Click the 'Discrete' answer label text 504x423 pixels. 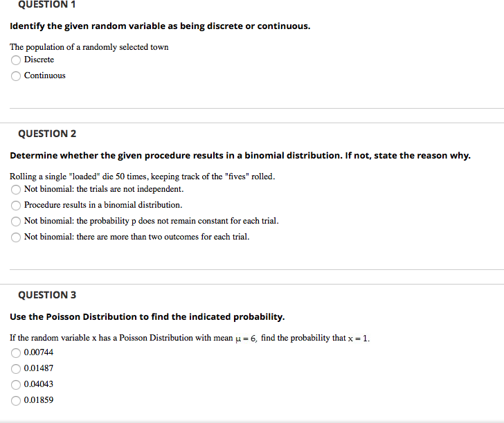pos(39,60)
